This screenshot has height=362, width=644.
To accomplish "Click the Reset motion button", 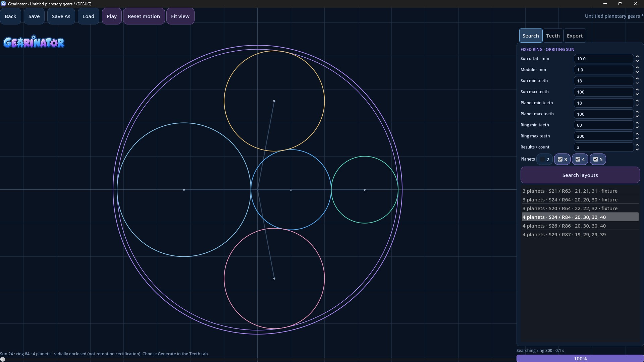I will (144, 16).
